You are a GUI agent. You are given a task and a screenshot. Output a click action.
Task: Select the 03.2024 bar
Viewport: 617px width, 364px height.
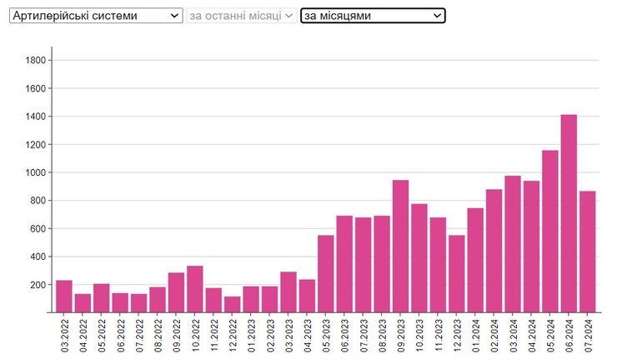[513, 244]
